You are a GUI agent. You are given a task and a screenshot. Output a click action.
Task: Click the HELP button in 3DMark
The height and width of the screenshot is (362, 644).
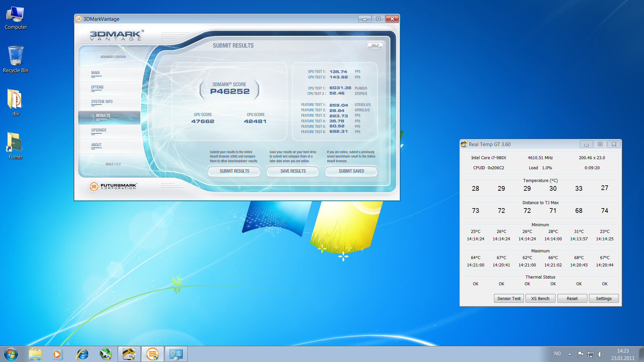(x=375, y=45)
